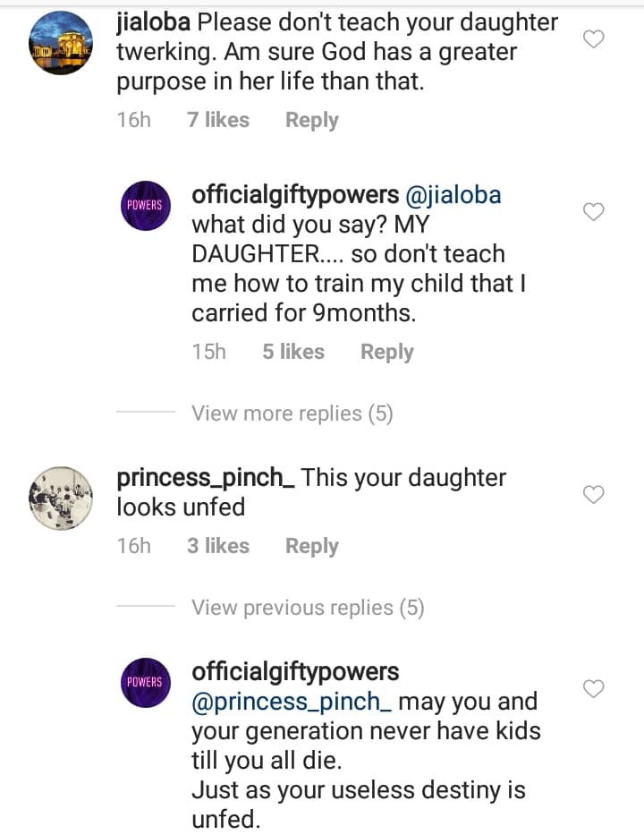This screenshot has width=644, height=835.
Task: View the 7 likes on jialoba's comment
Action: [x=218, y=120]
